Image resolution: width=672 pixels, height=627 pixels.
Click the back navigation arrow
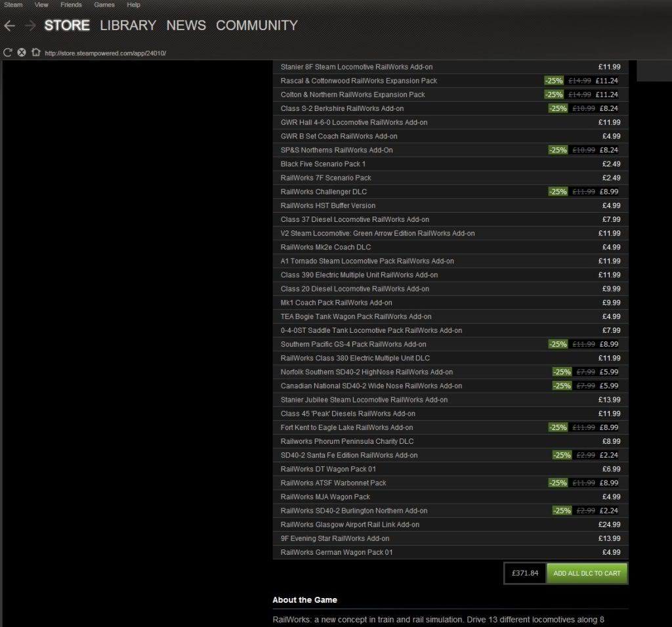[9, 26]
